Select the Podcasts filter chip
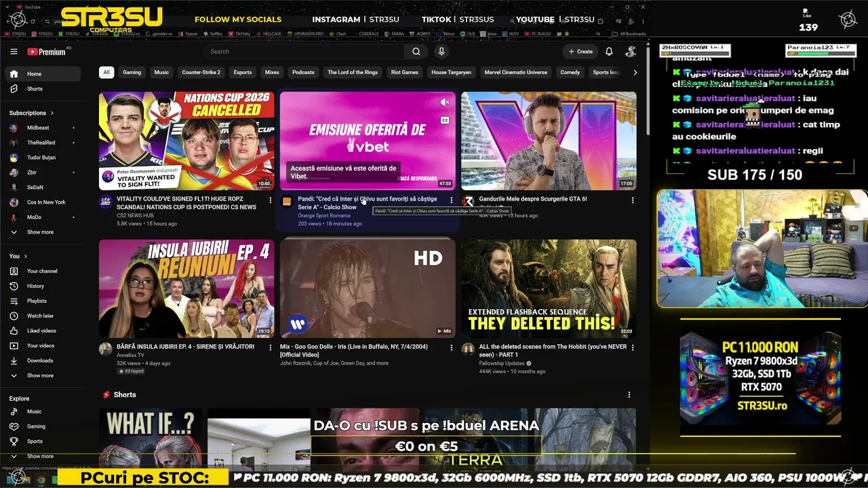 pyautogui.click(x=303, y=73)
